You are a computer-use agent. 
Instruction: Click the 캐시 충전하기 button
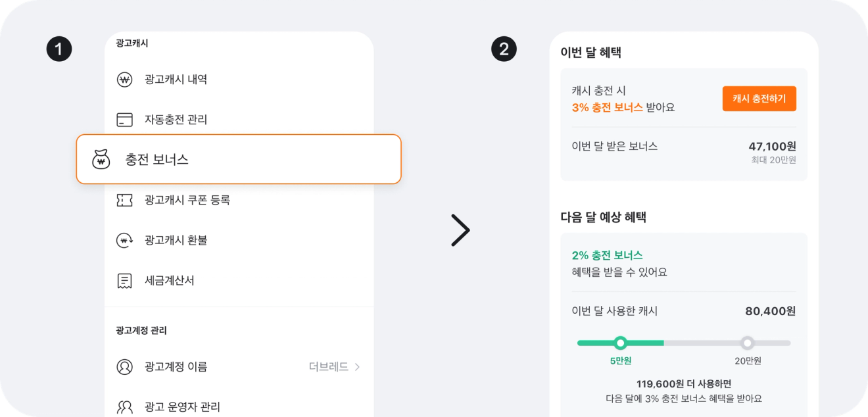point(759,98)
